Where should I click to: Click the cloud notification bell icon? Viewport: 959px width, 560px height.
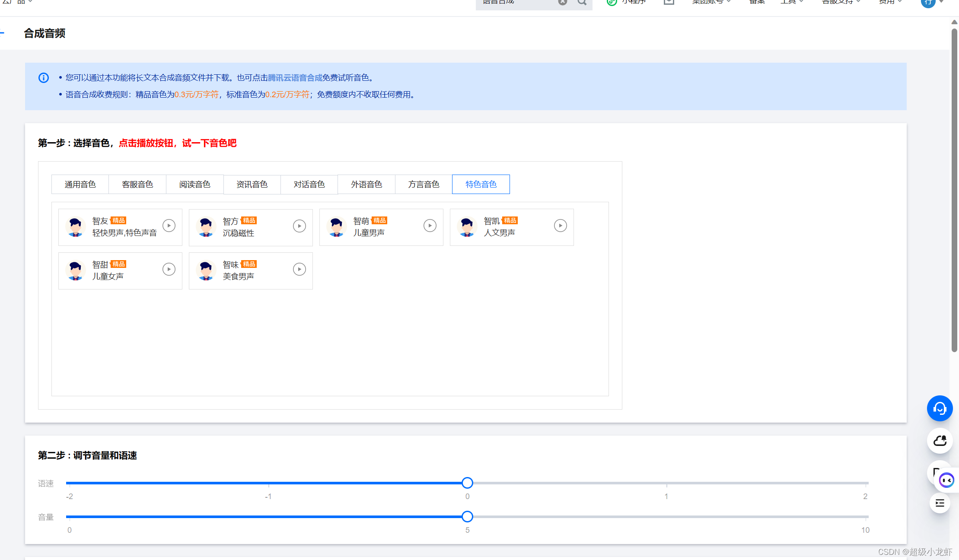pos(940,441)
